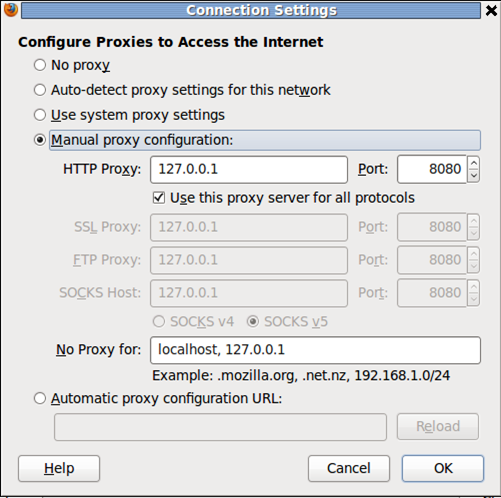Click the No Proxy for text field
Screen dimensions: 501x498
[x=315, y=350]
